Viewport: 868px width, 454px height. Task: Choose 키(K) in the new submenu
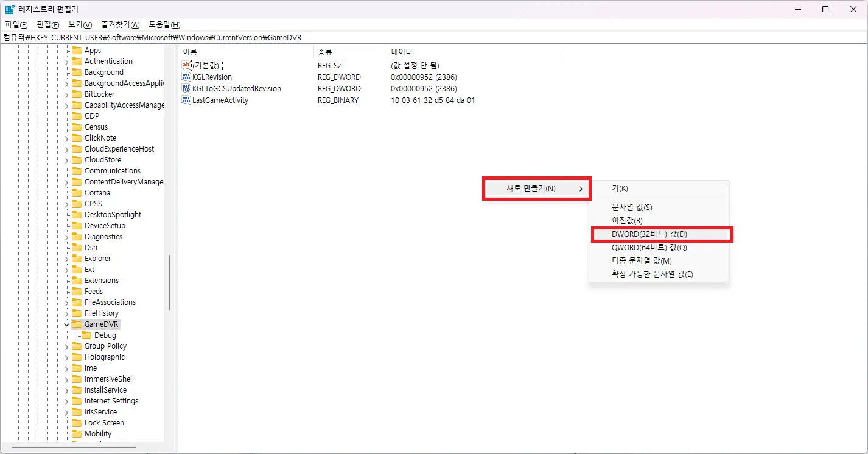659,189
